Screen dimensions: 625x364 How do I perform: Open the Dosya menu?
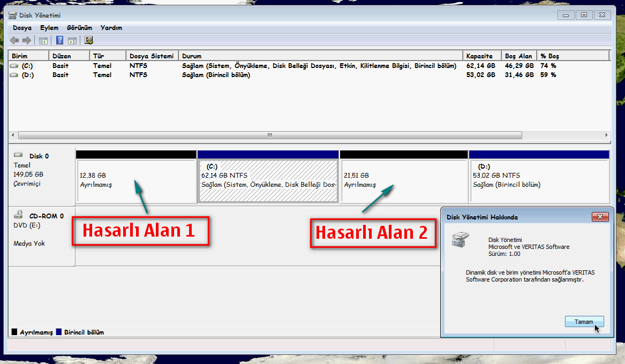click(22, 28)
